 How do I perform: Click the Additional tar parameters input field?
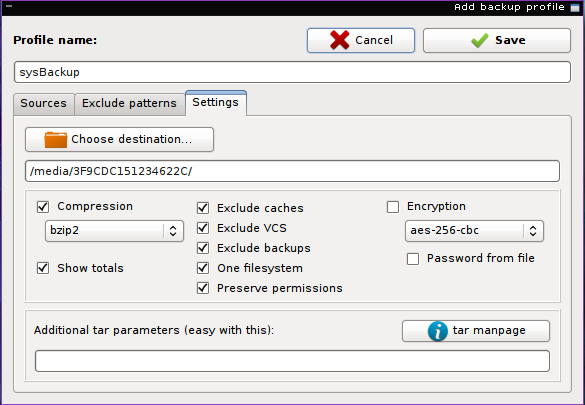[292, 361]
